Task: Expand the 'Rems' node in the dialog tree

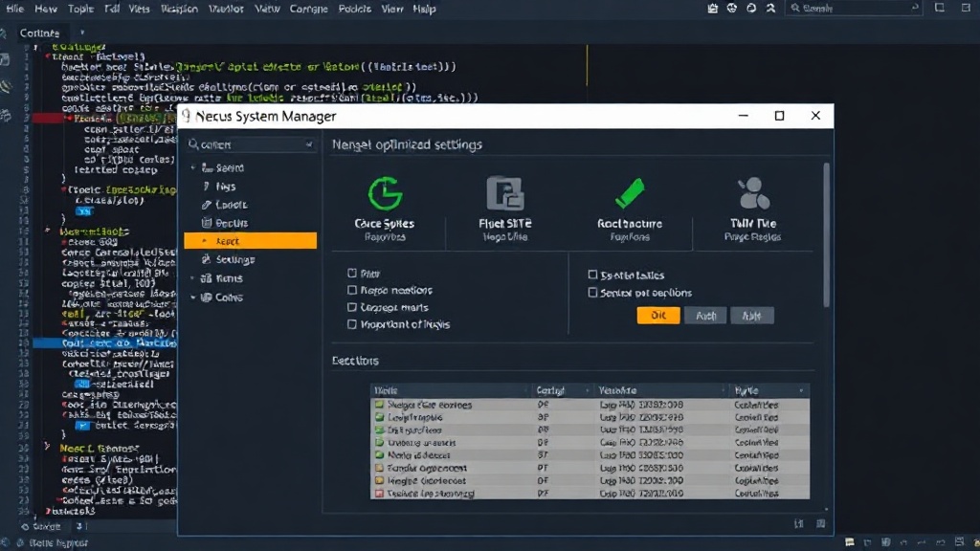Action: point(193,278)
